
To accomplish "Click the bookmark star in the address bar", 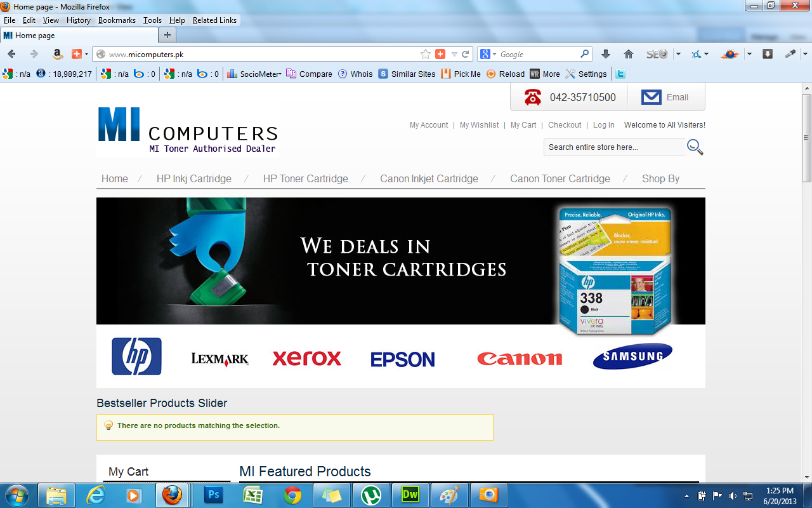I will [426, 54].
